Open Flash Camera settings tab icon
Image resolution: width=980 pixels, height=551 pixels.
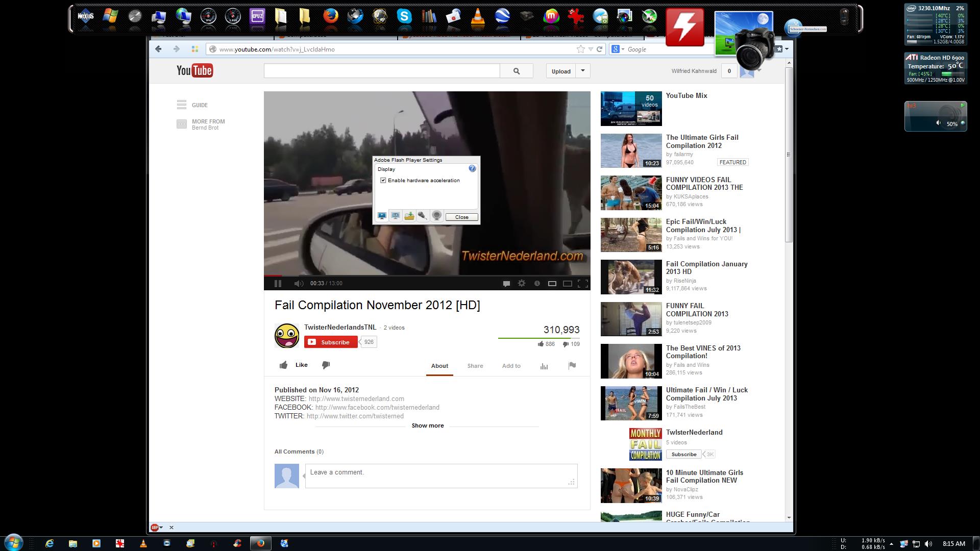tap(436, 216)
